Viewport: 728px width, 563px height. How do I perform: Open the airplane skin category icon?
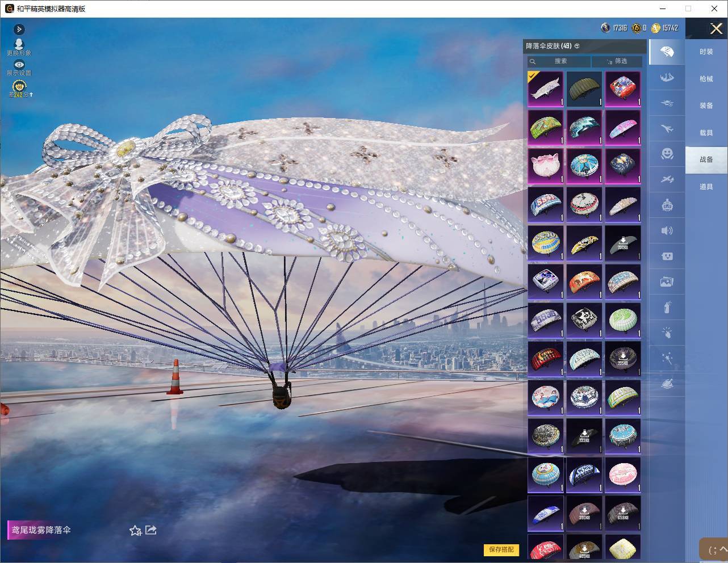point(667,129)
